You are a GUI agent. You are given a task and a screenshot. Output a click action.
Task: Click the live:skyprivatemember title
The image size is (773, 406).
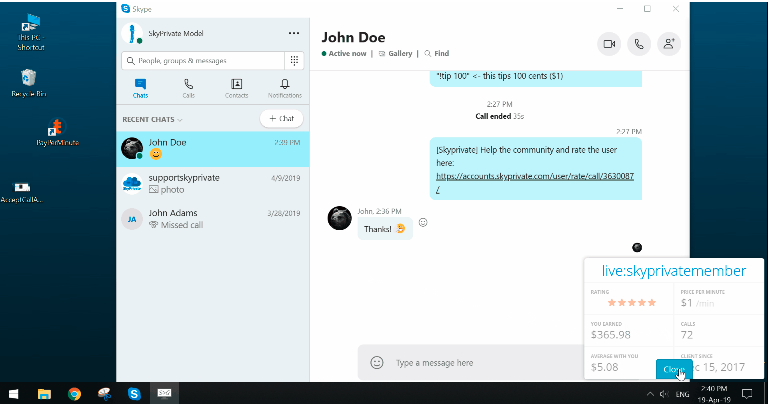point(673,271)
